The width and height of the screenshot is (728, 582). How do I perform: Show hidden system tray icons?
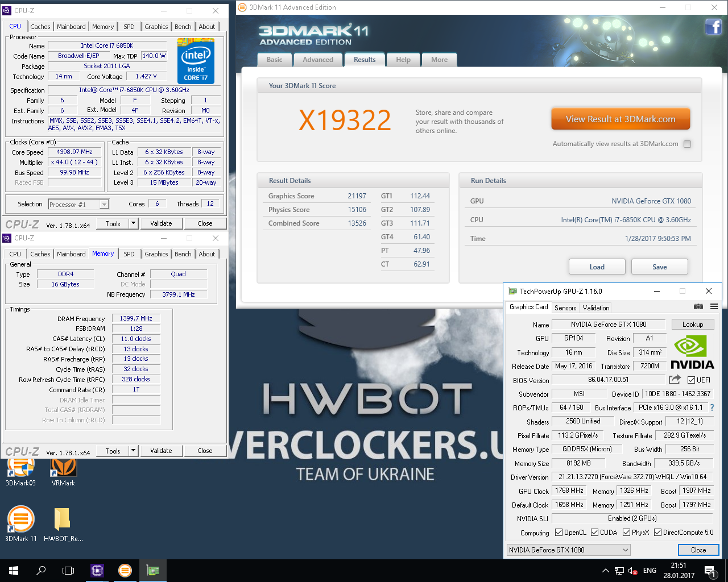(606, 571)
